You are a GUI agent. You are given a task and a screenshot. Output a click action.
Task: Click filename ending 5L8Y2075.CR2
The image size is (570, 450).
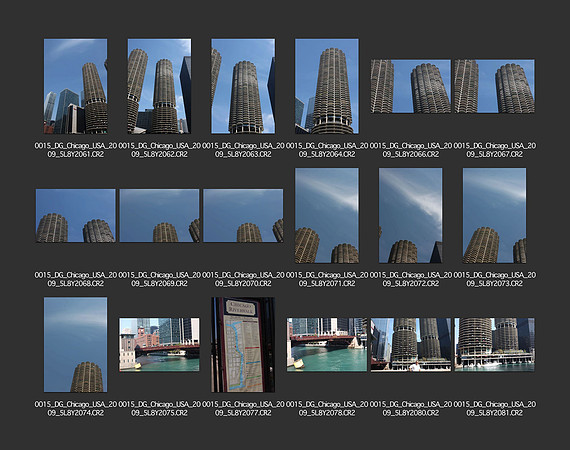click(x=159, y=409)
